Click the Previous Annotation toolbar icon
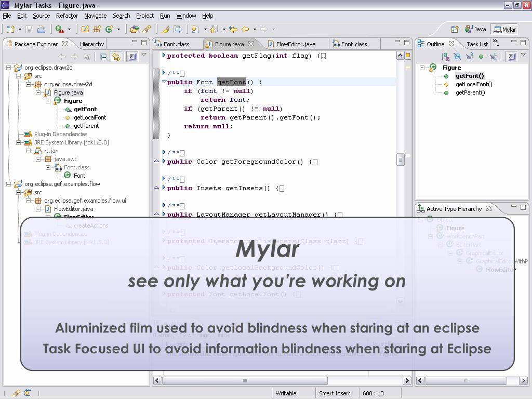Image resolution: width=532 pixels, height=399 pixels. [x=214, y=30]
